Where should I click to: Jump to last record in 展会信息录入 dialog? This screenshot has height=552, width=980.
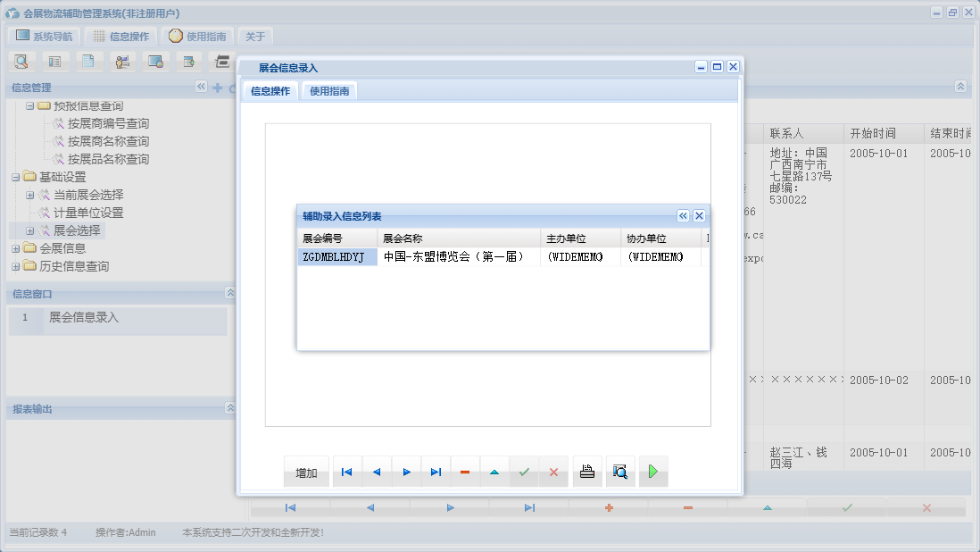[436, 472]
